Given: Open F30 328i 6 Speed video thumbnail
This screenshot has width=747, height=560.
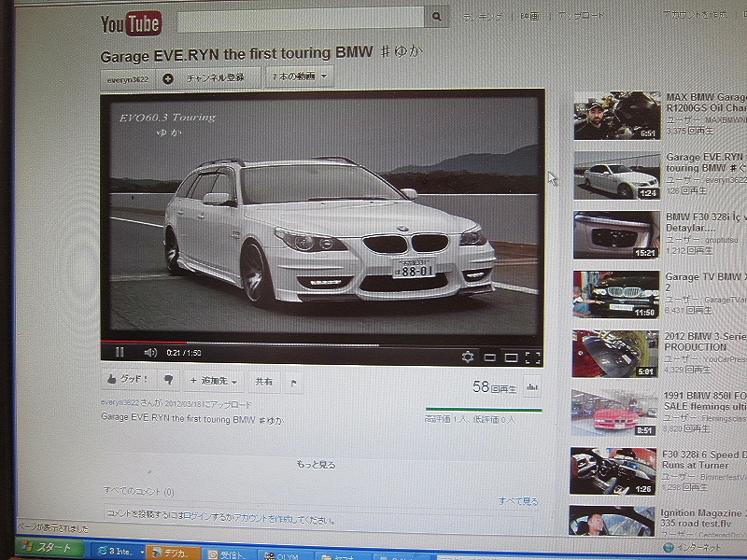Looking at the screenshot, I should pos(613,471).
